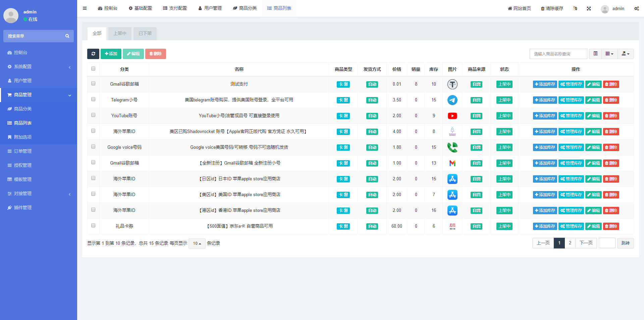Click the green 添加 button
Screen dimensions: 644x320
click(x=111, y=54)
